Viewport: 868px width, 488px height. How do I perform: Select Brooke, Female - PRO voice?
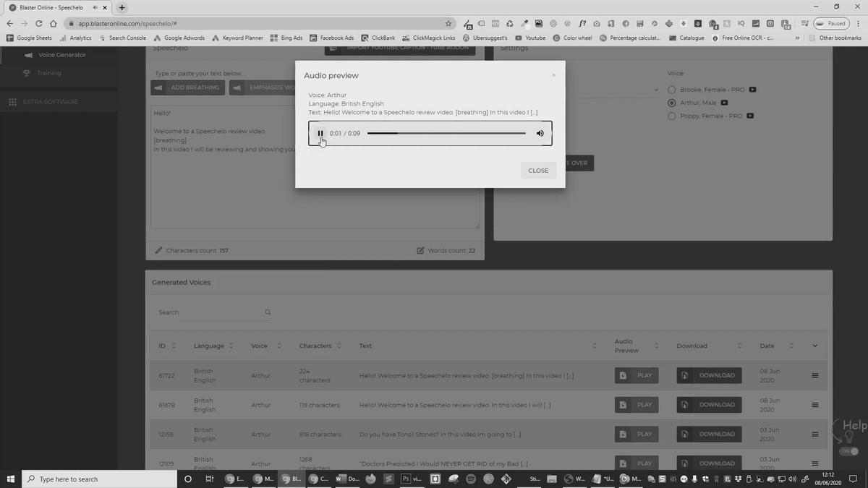coord(672,90)
